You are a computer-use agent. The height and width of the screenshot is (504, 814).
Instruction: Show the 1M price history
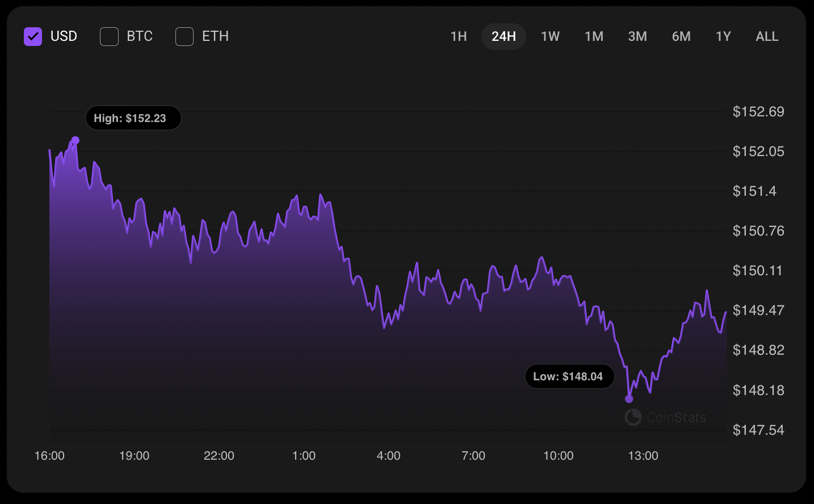click(594, 36)
